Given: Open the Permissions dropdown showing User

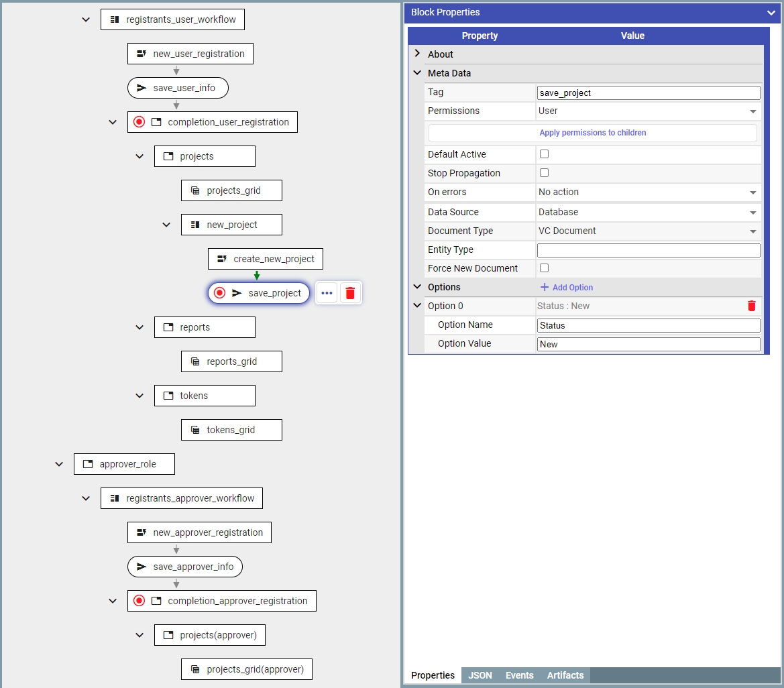Looking at the screenshot, I should tap(648, 111).
